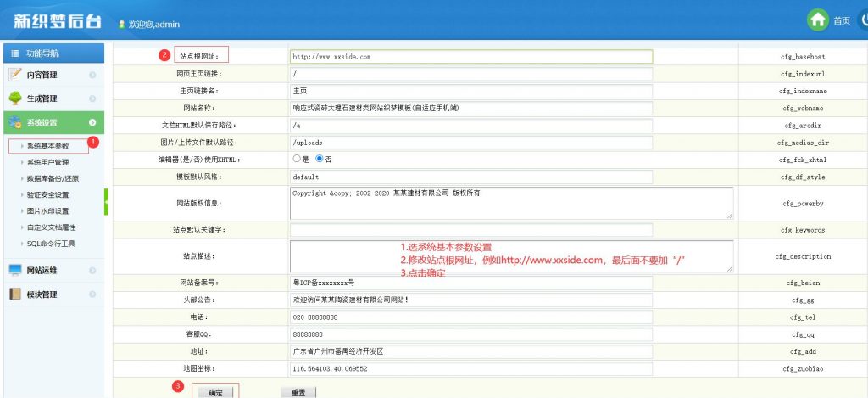Focus the 网站名称 input field
Image resolution: width=868 pixels, height=398 pixels.
point(471,108)
